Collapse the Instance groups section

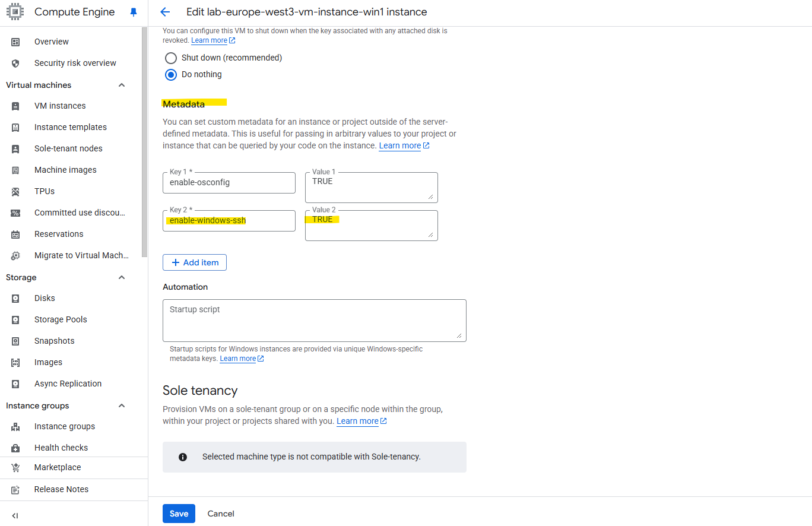[122, 405]
